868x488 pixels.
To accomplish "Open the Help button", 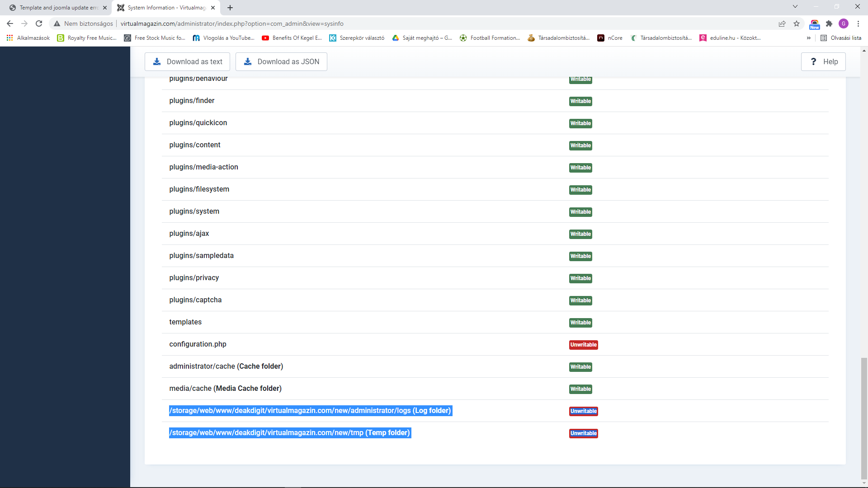I will pyautogui.click(x=823, y=62).
